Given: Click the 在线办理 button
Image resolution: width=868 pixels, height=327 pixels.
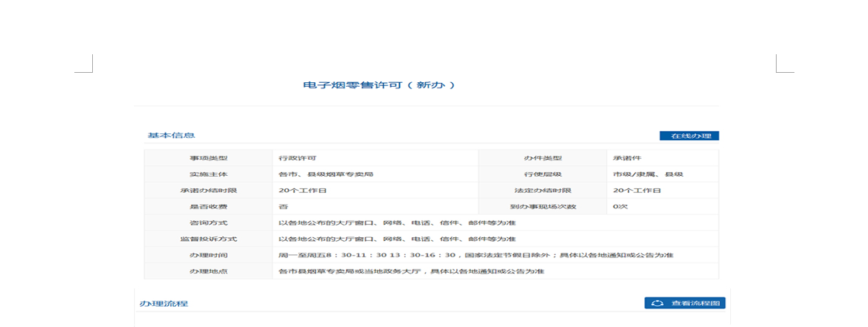Looking at the screenshot, I should point(688,136).
